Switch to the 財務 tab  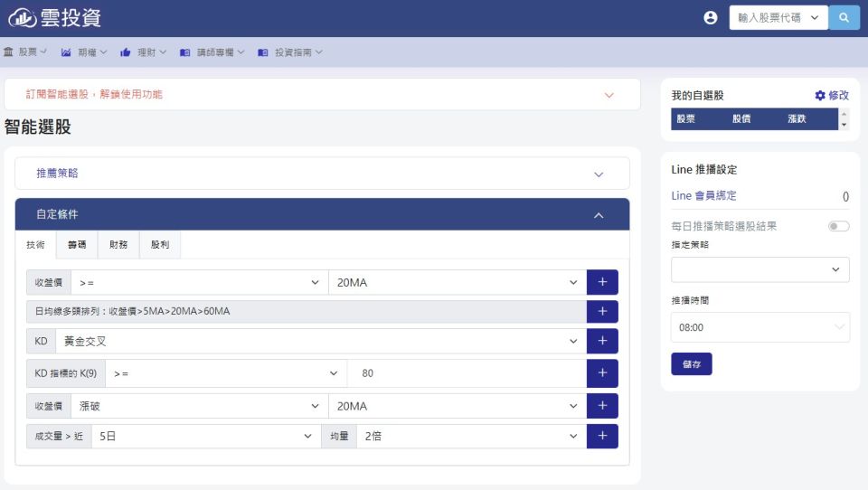[x=118, y=244]
